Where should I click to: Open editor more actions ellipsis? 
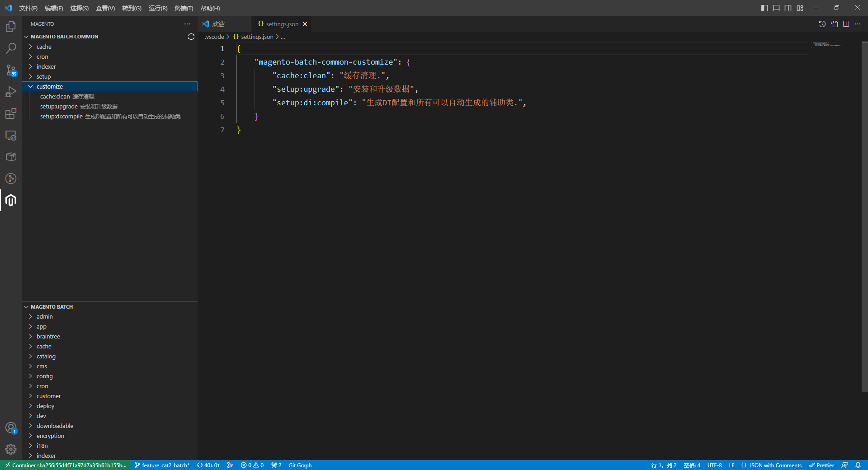coord(858,24)
